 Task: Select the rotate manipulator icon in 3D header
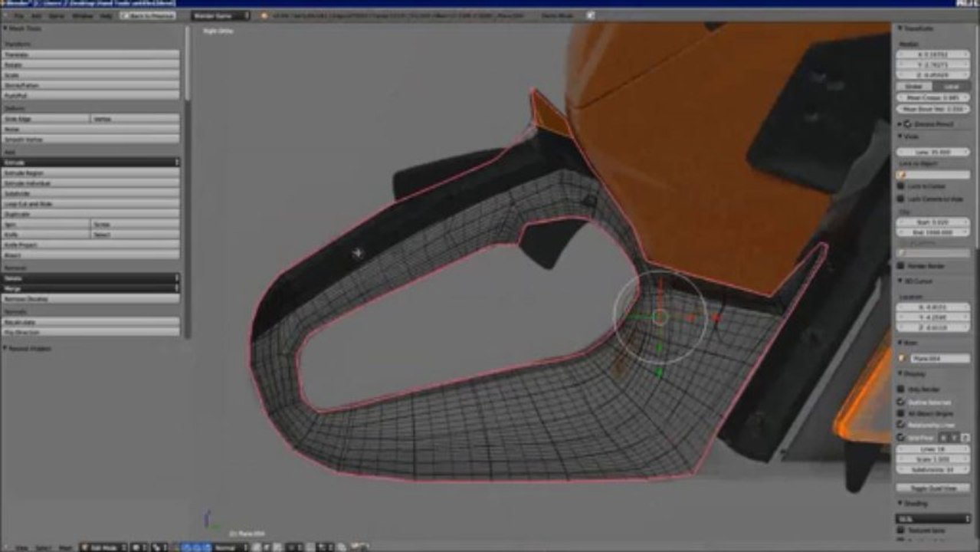197,547
